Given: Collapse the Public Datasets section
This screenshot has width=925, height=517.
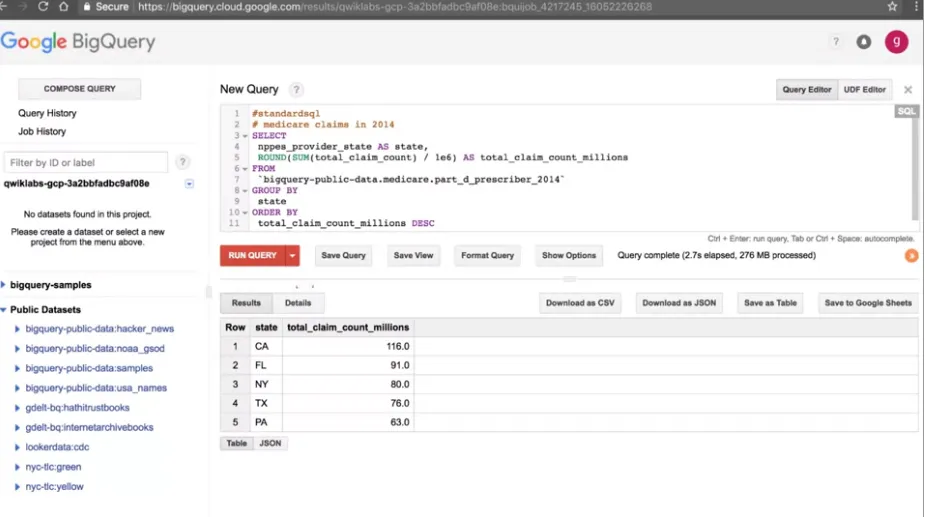Looking at the screenshot, I should [x=4, y=309].
